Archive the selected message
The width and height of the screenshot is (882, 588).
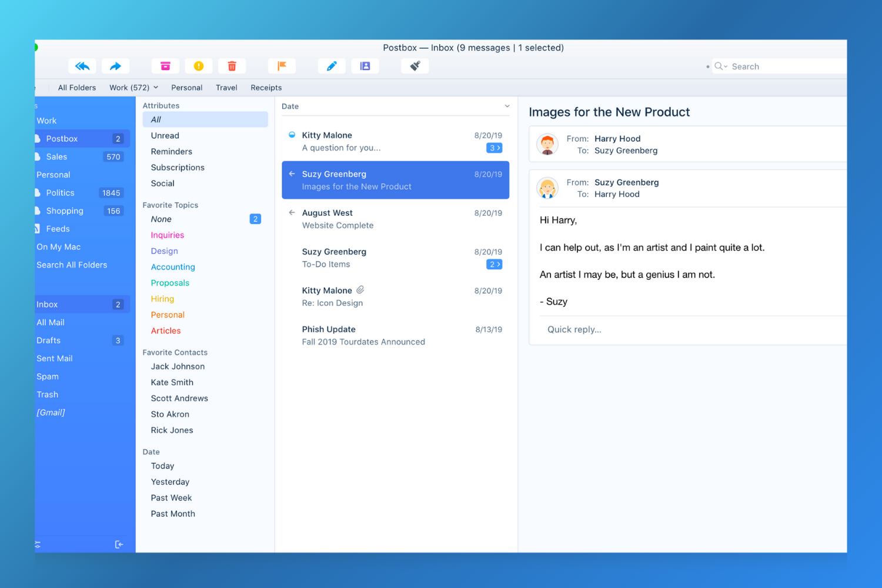[x=165, y=66]
